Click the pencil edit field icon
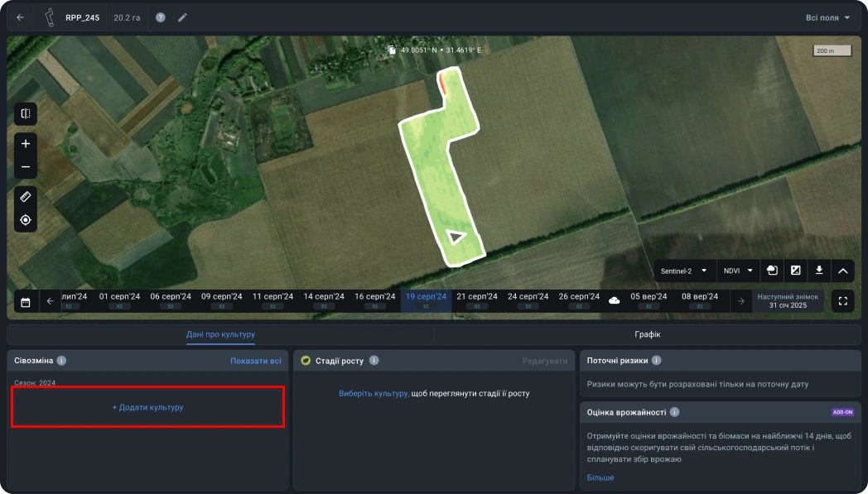Viewport: 868px width, 494px height. pos(182,17)
